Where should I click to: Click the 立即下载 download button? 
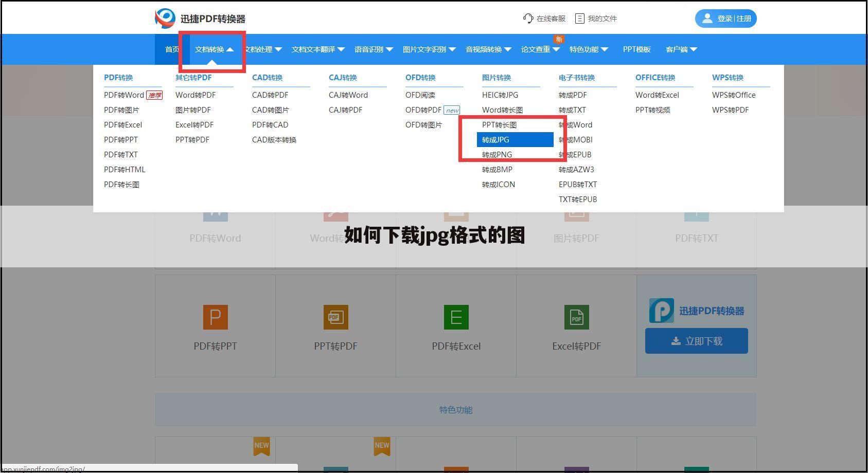pyautogui.click(x=697, y=341)
